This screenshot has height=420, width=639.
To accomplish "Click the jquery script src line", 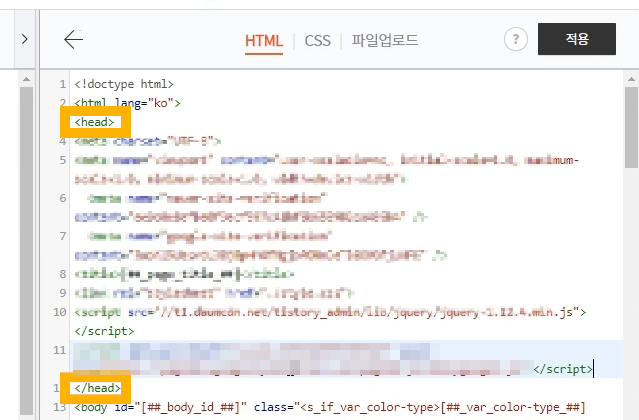I will pyautogui.click(x=330, y=312).
